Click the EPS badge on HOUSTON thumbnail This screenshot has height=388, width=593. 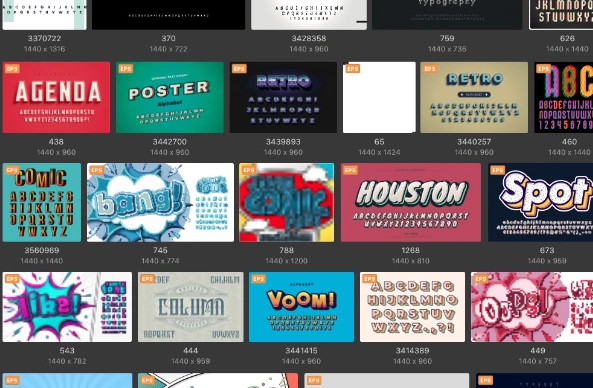point(350,170)
